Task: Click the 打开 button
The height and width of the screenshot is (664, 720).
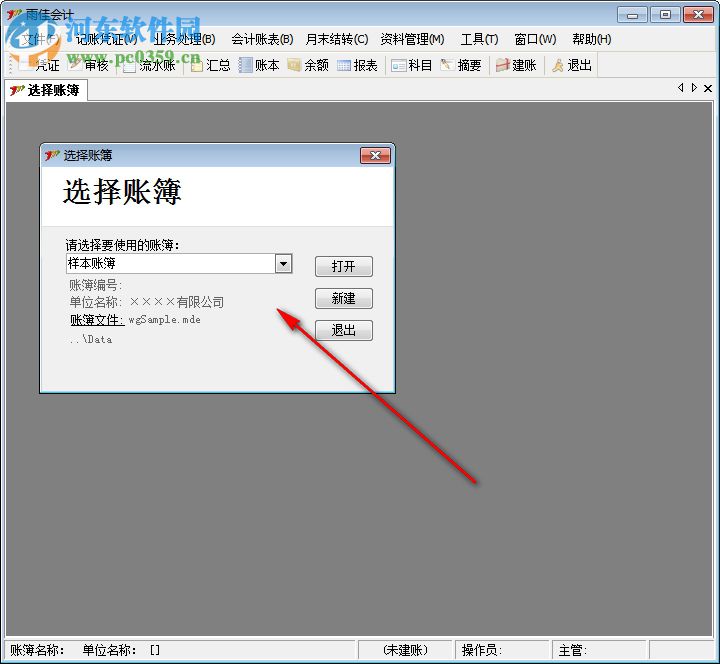Action: click(x=343, y=266)
